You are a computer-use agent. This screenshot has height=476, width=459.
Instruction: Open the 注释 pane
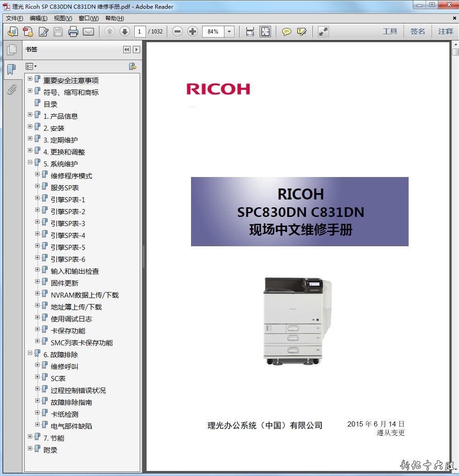(445, 31)
